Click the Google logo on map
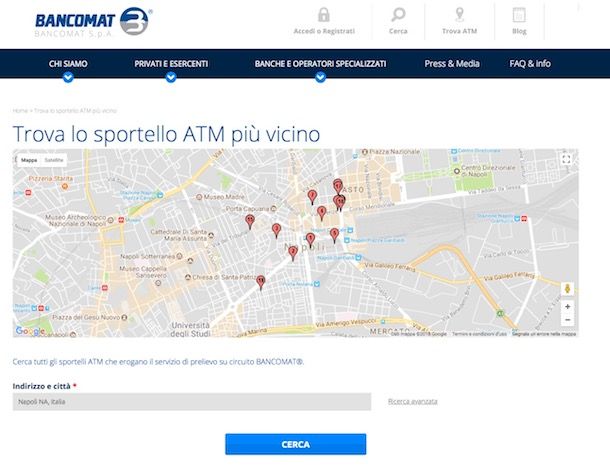This screenshot has height=465, width=610. (x=30, y=331)
